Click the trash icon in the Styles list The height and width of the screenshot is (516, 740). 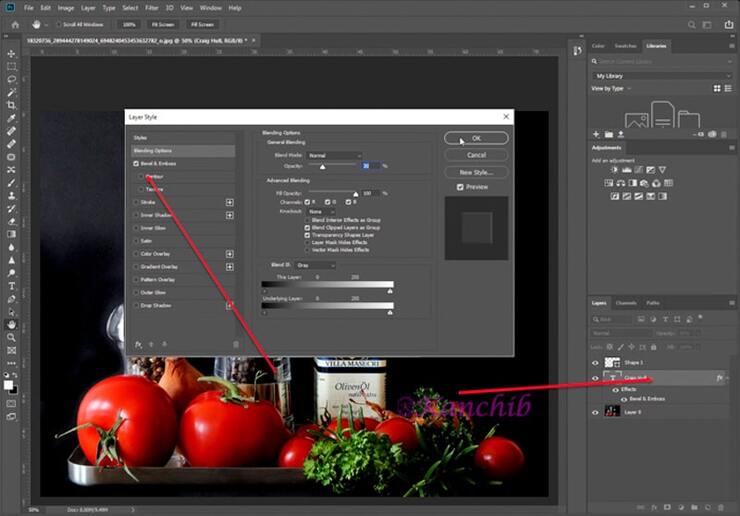coord(236,344)
